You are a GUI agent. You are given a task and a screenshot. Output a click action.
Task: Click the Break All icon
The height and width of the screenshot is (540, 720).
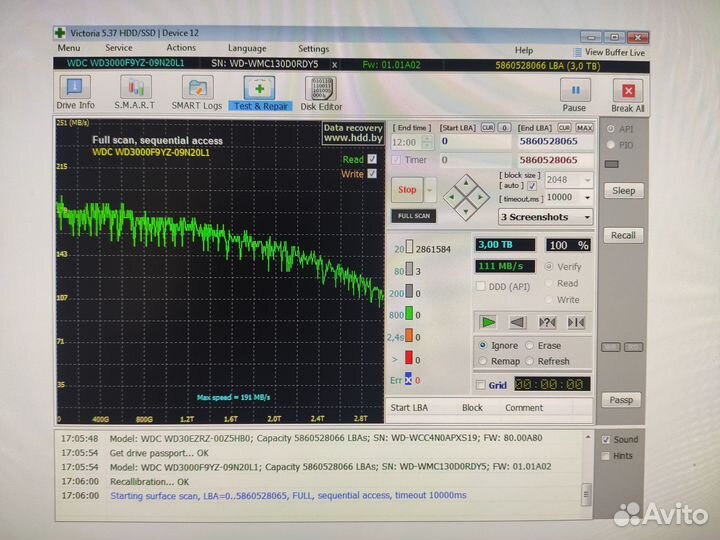click(x=627, y=93)
